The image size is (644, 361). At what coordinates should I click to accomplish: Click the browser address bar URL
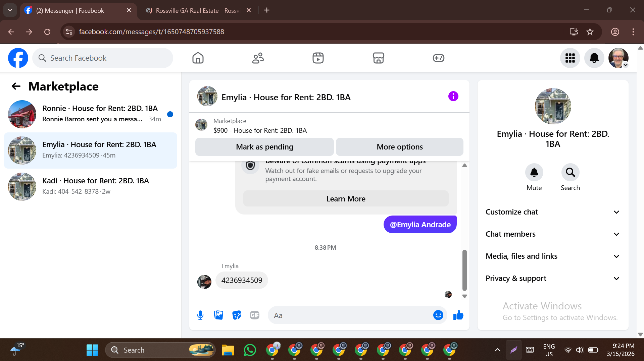(151, 32)
